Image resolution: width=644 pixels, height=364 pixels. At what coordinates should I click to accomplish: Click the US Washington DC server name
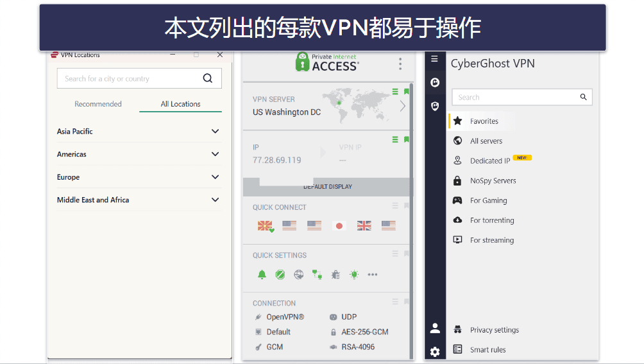[287, 112]
